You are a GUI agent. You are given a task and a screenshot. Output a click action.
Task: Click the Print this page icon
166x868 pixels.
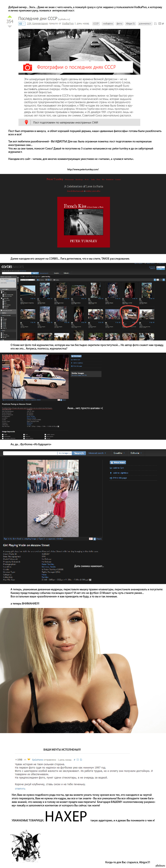point(111,478)
